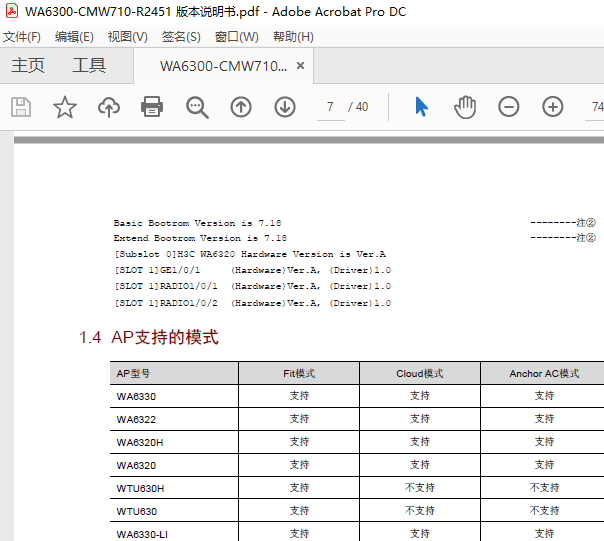Click the [SLOT 1]RADIO1/0/2 line

[x=252, y=303]
